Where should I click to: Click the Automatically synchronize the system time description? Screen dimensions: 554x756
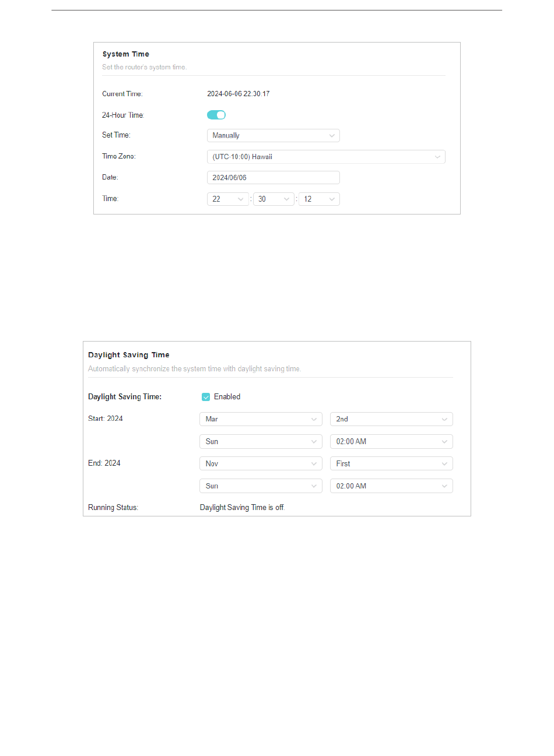pos(195,369)
